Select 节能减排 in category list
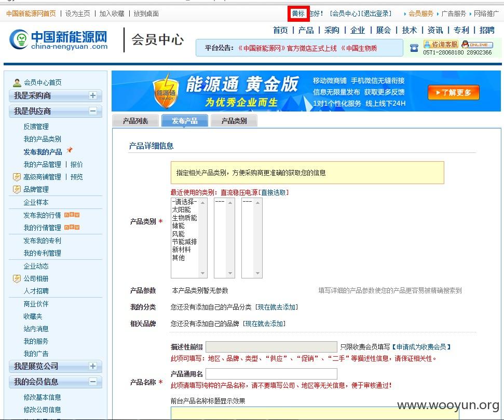Screen dimensions: 504x420 (x=185, y=242)
